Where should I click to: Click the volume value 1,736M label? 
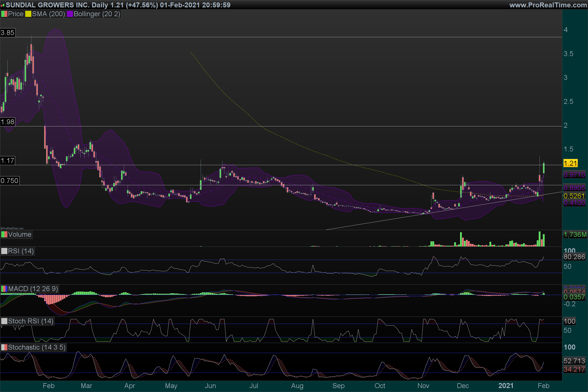tap(575, 234)
